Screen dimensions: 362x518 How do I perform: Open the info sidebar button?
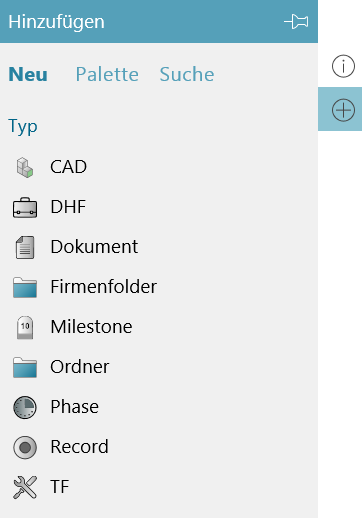tap(343, 66)
